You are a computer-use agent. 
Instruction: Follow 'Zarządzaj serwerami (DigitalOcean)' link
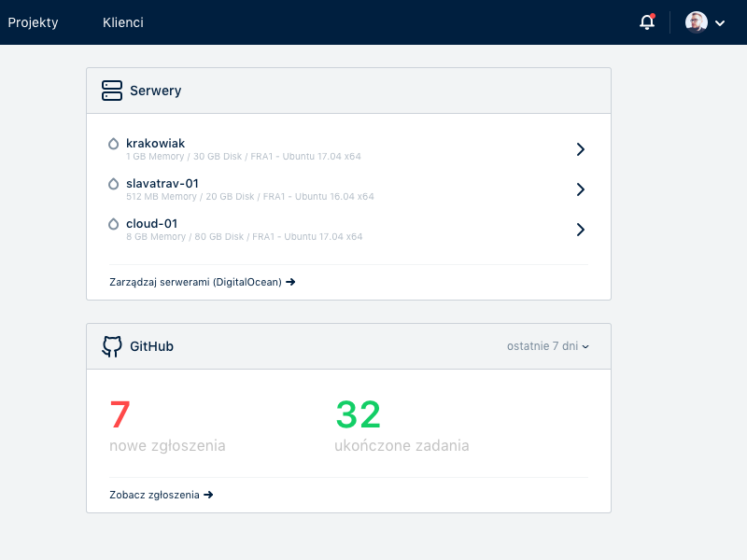(x=202, y=281)
